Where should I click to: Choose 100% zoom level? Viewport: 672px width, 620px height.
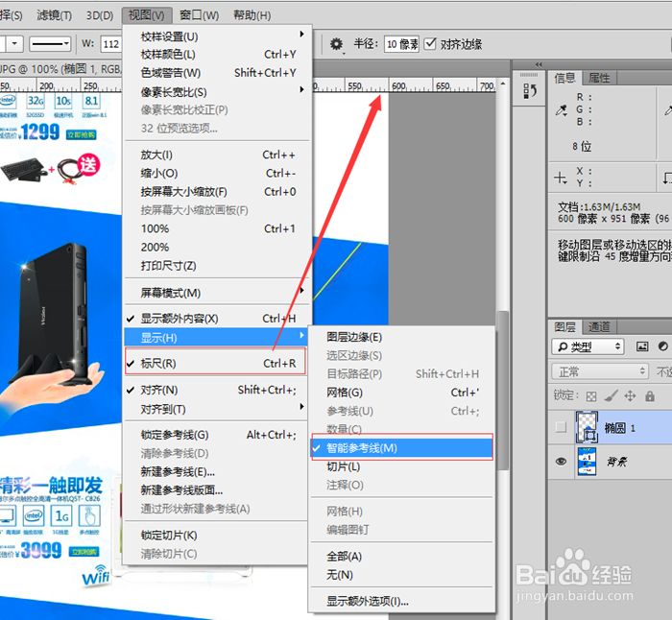215,228
